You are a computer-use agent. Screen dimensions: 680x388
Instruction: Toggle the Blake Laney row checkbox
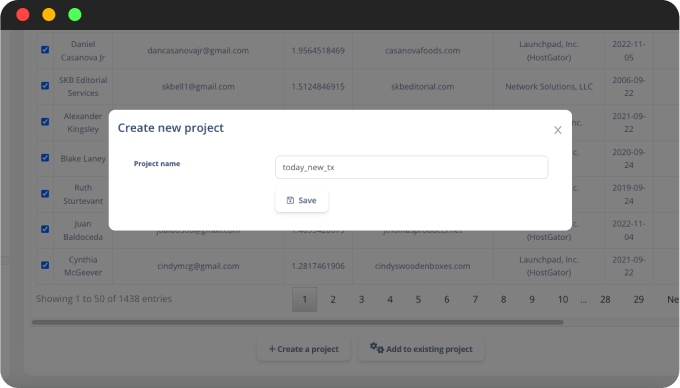point(45,158)
